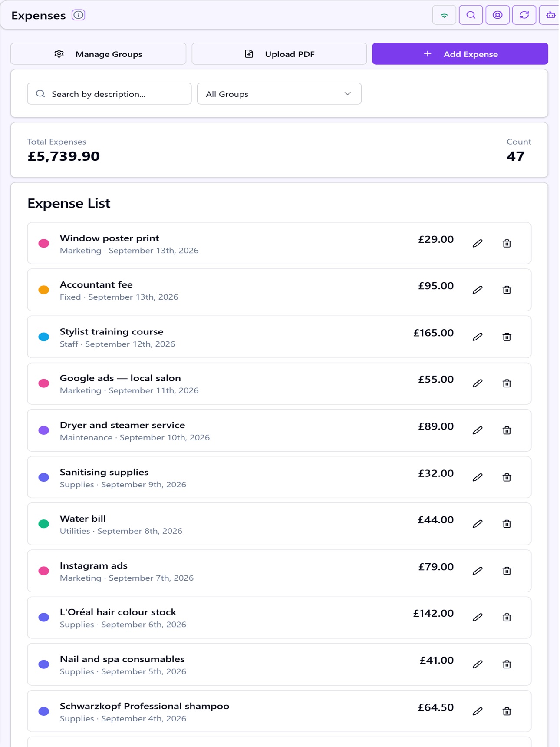Click the Add Expense button
The image size is (560, 747).
[460, 54]
